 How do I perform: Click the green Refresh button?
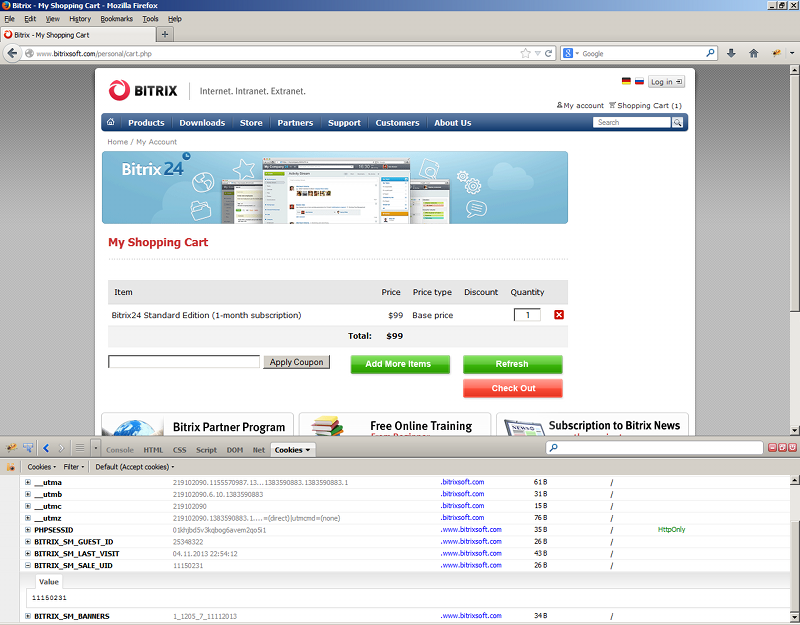(x=513, y=364)
